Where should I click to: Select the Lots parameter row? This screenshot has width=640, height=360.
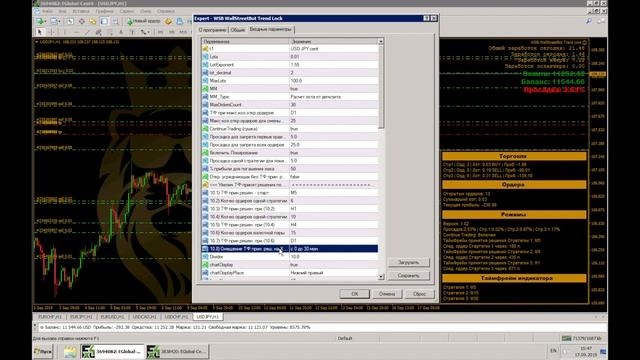point(289,57)
